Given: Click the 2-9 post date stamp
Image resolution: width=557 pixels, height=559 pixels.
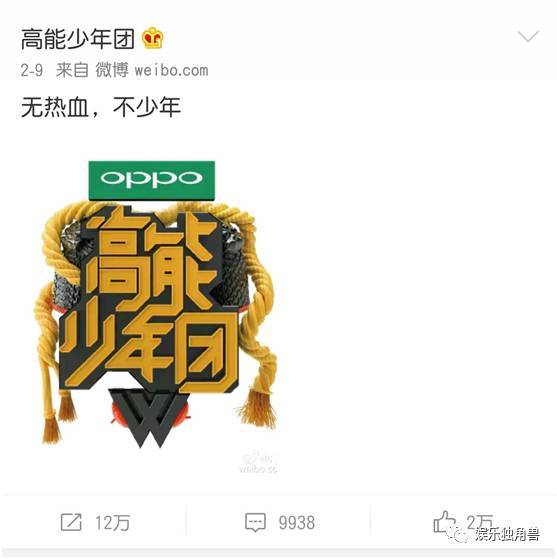Looking at the screenshot, I should (32, 70).
